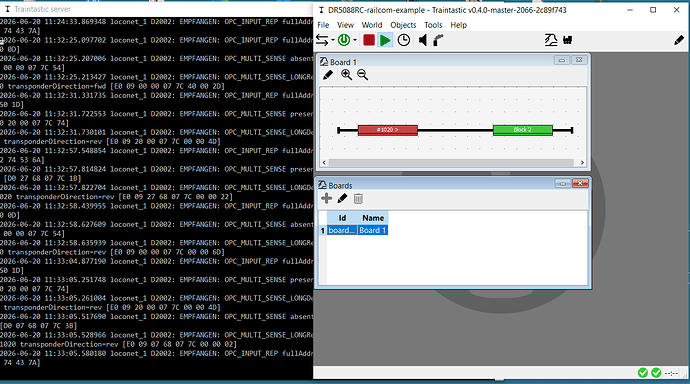Click the Name column header
This screenshot has width=690, height=384.
pos(373,218)
